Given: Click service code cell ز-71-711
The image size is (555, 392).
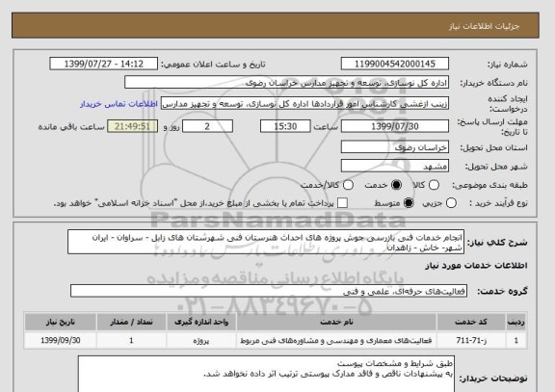Looking at the screenshot, I should click(471, 340).
